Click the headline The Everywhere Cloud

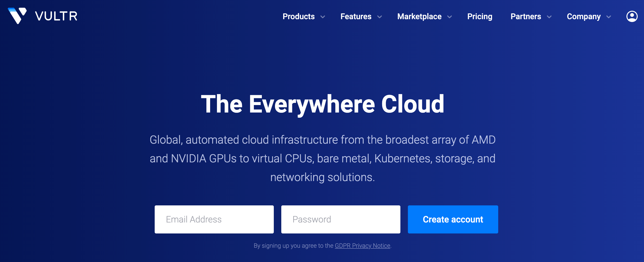[x=322, y=104]
